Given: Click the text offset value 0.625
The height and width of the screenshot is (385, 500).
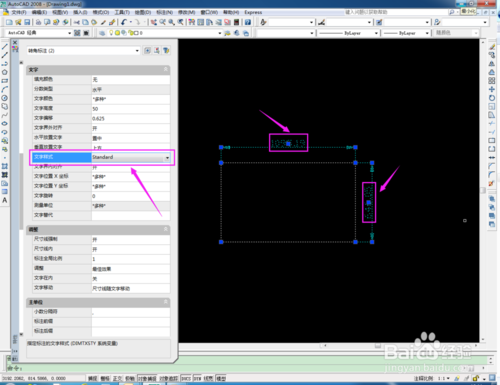Looking at the screenshot, I should pos(131,118).
